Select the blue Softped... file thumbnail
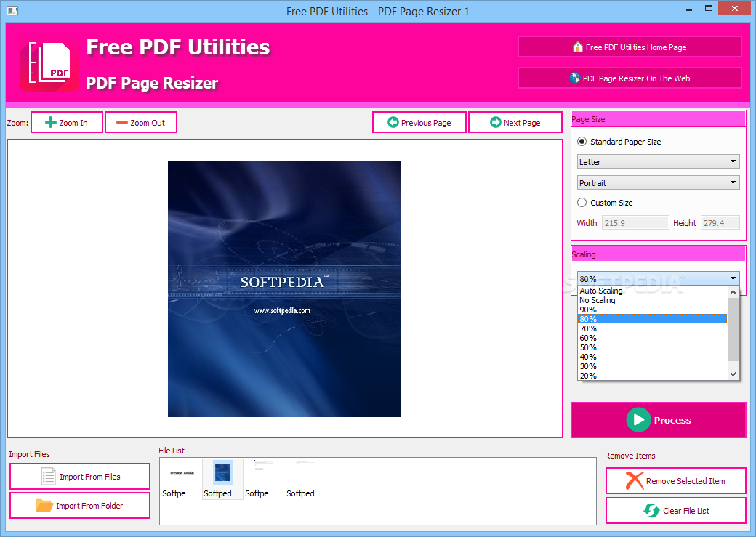756x537 pixels. coord(222,479)
